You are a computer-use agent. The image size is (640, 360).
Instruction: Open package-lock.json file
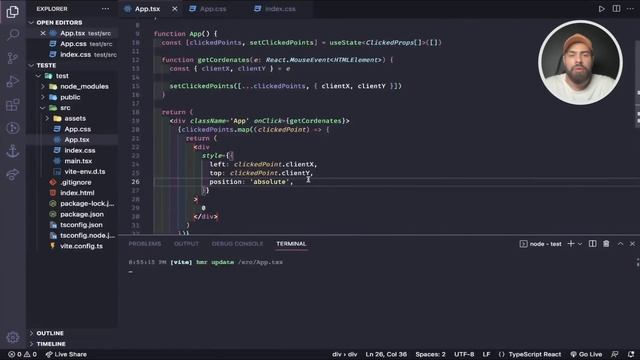87,203
